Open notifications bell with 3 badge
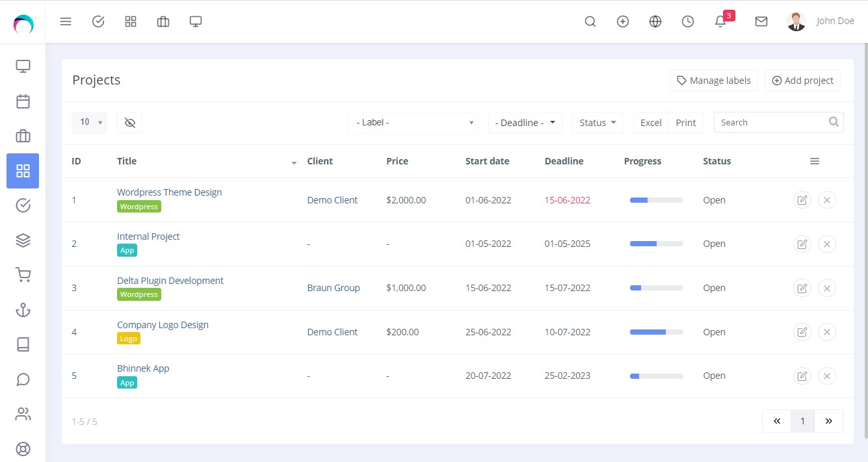This screenshot has height=462, width=868. coord(721,21)
